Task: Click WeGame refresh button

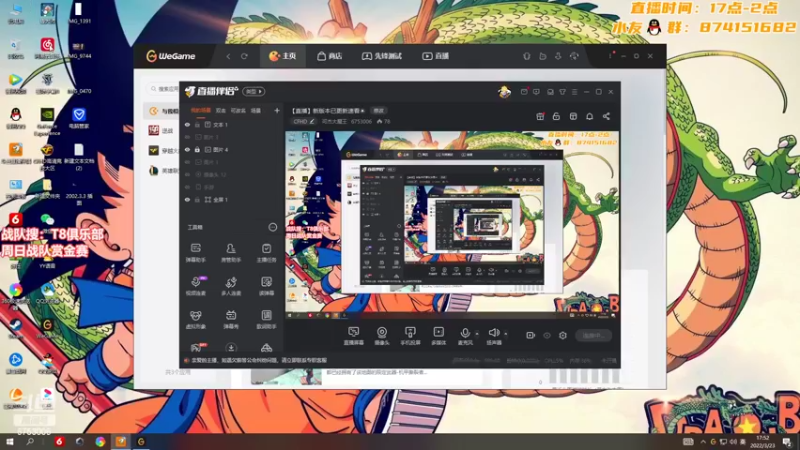Action: coord(244,56)
